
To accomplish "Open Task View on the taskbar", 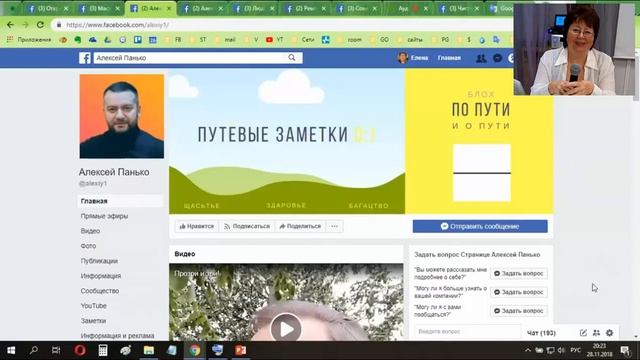I will pyautogui.click(x=56, y=350).
